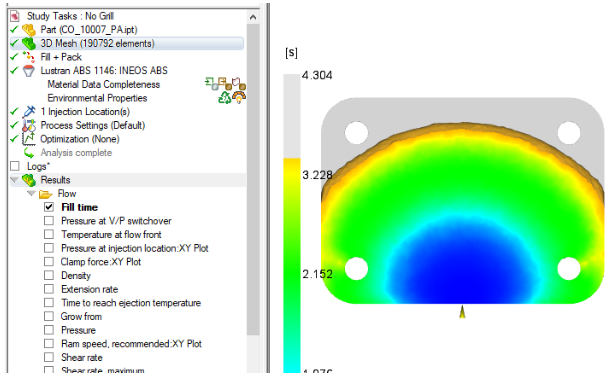The image size is (612, 378).
Task: Click the Analysis complete entry
Action: pyautogui.click(x=76, y=153)
